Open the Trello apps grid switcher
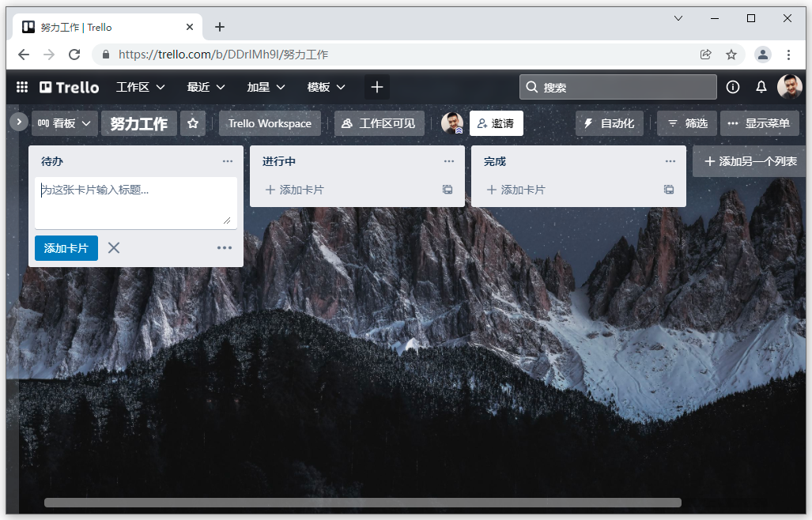812x520 pixels. (x=22, y=87)
